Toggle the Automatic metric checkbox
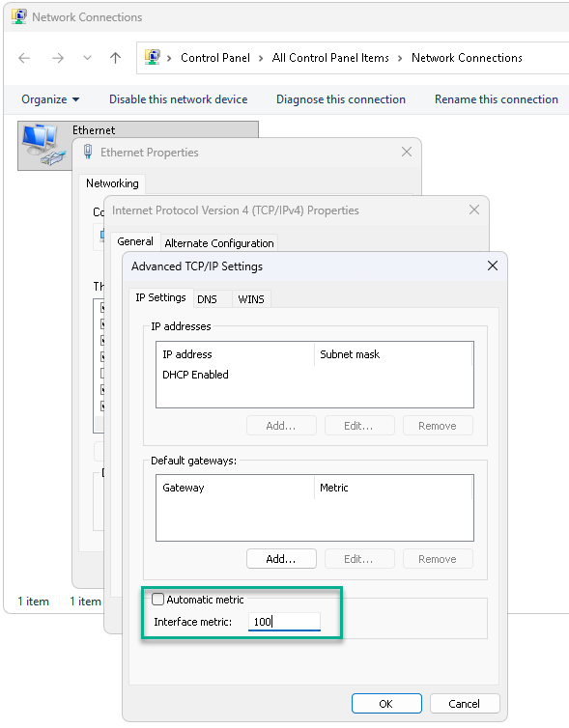This screenshot has width=569, height=728. pos(157,599)
